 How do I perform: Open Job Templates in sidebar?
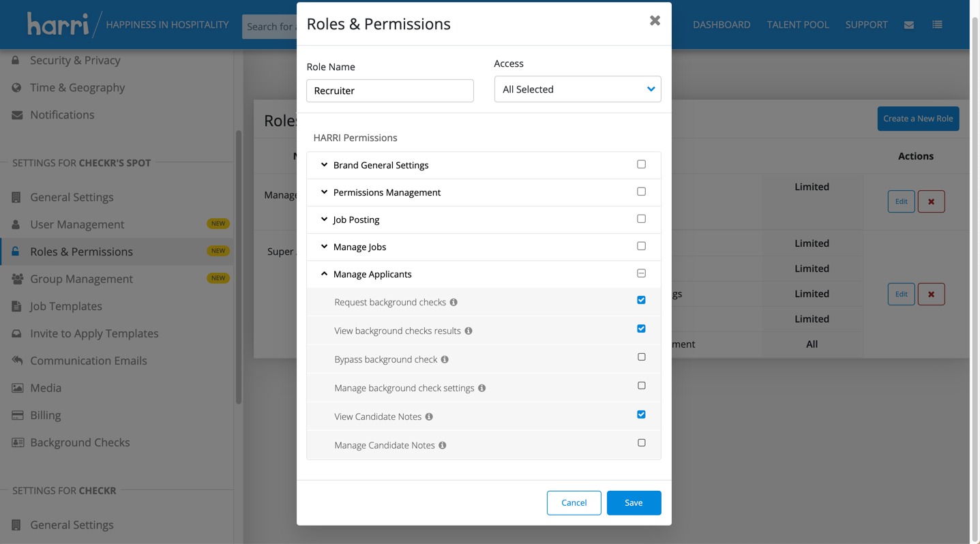tap(66, 306)
